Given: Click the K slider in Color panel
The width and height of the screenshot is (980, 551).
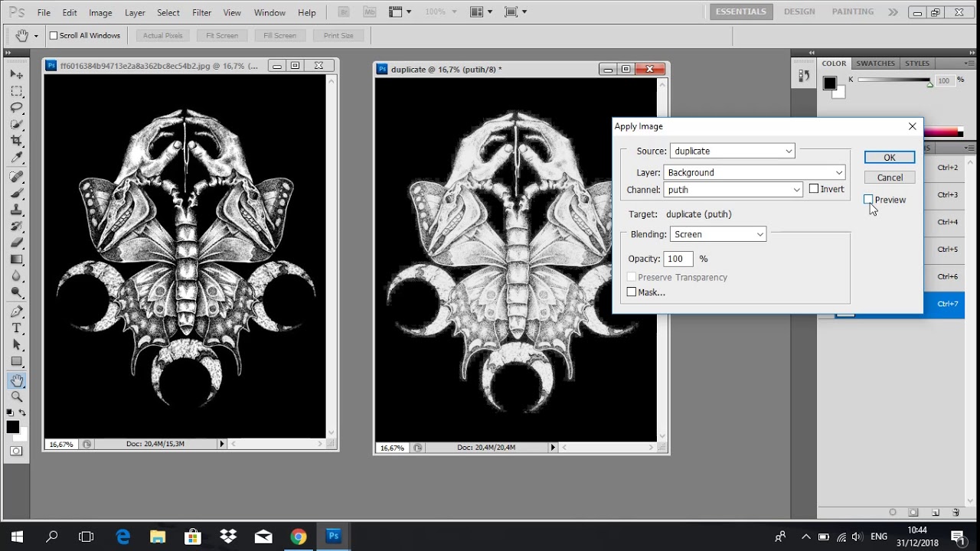Looking at the screenshot, I should (x=893, y=80).
